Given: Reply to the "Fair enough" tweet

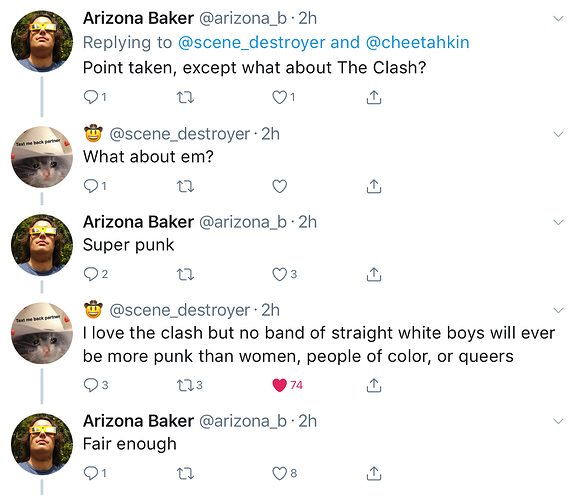Looking at the screenshot, I should (x=91, y=473).
